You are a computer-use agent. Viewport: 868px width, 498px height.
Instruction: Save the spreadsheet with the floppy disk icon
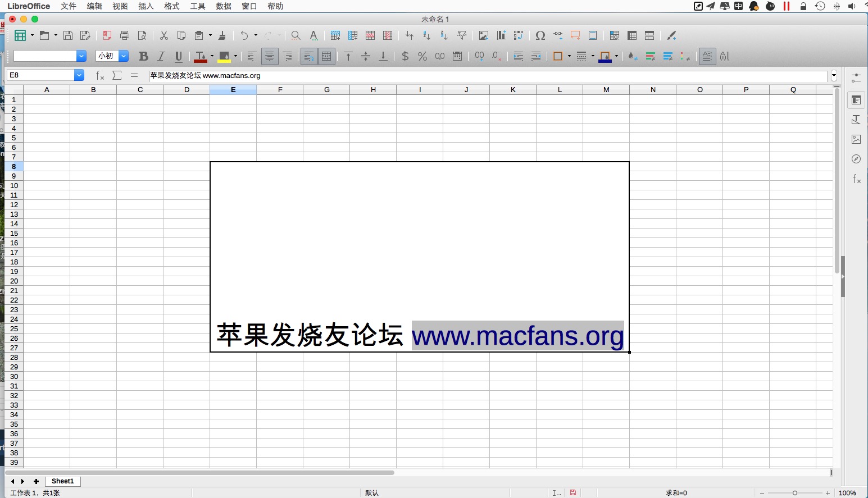[68, 35]
